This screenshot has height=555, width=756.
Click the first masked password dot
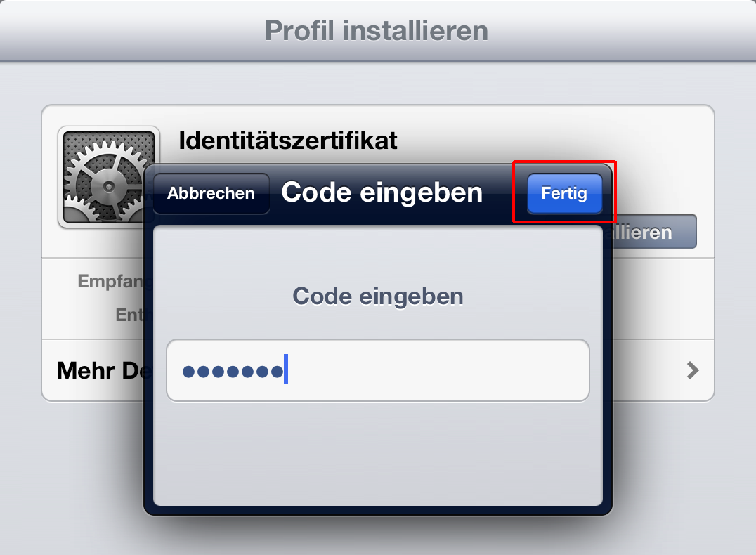pos(188,371)
